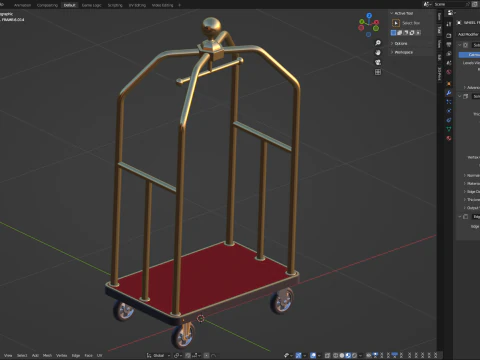This screenshot has width=480, height=360.
Task: Open the Vertex menu in viewport header
Action: pos(61,356)
